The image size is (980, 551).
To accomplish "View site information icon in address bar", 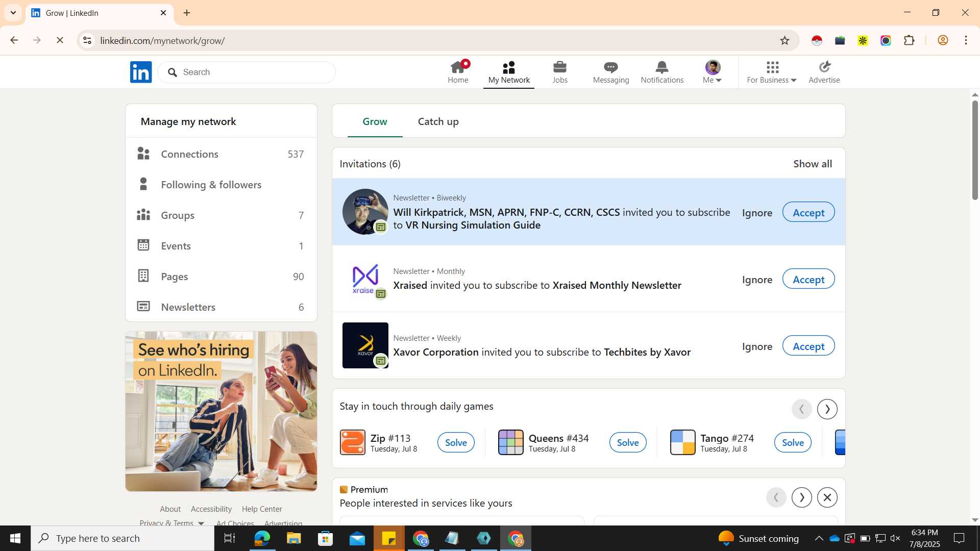I will (87, 40).
